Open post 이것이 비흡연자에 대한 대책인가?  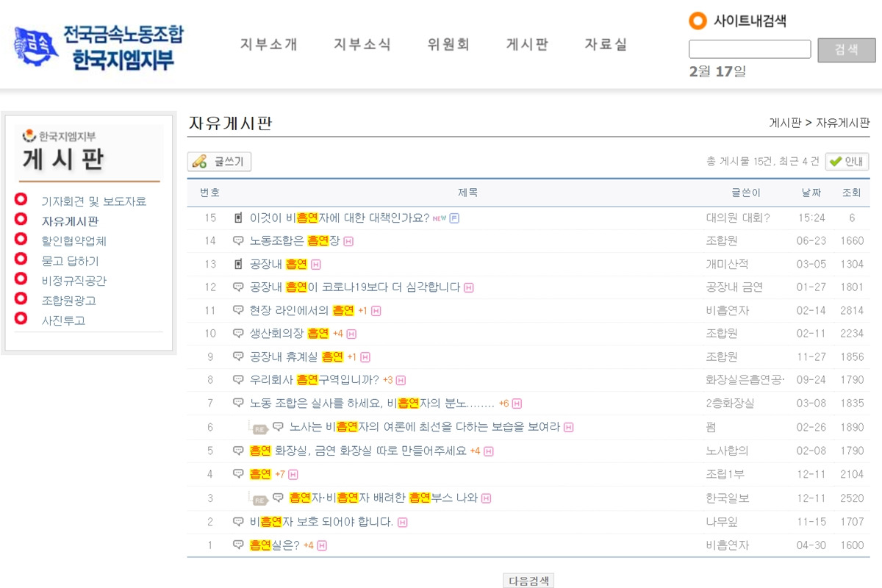[340, 218]
